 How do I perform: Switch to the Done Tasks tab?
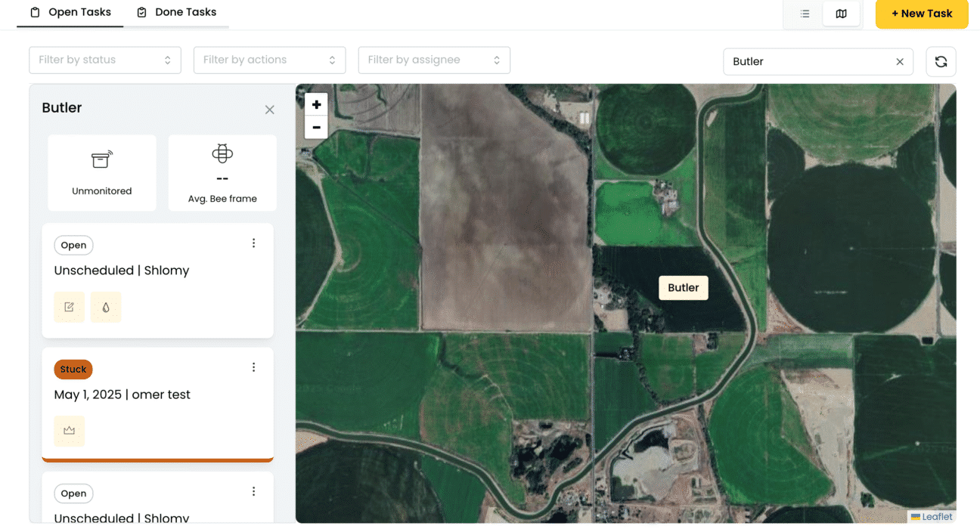pos(176,13)
